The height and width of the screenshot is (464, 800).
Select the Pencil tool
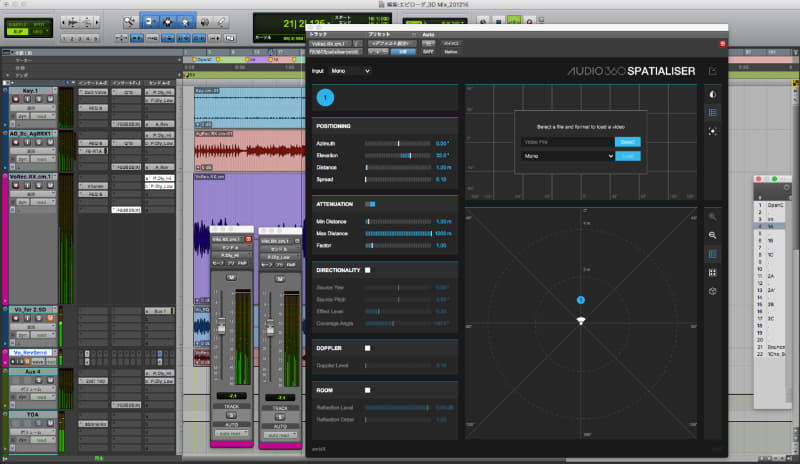coord(221,21)
